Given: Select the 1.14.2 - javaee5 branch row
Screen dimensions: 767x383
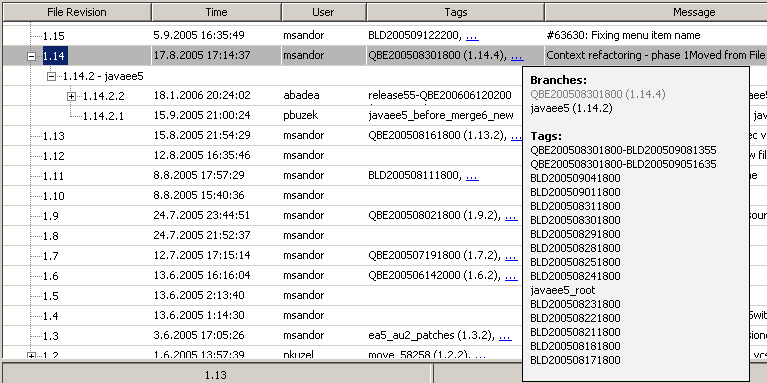Looking at the screenshot, I should coord(103,76).
